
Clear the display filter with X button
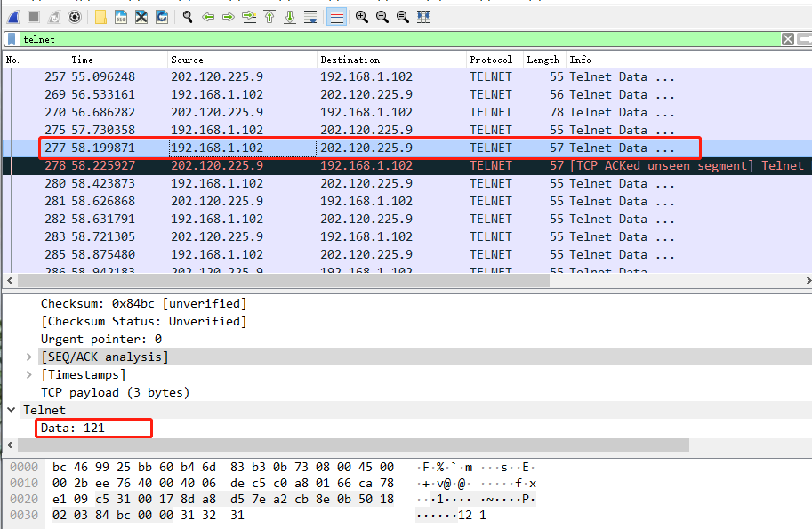click(x=788, y=39)
